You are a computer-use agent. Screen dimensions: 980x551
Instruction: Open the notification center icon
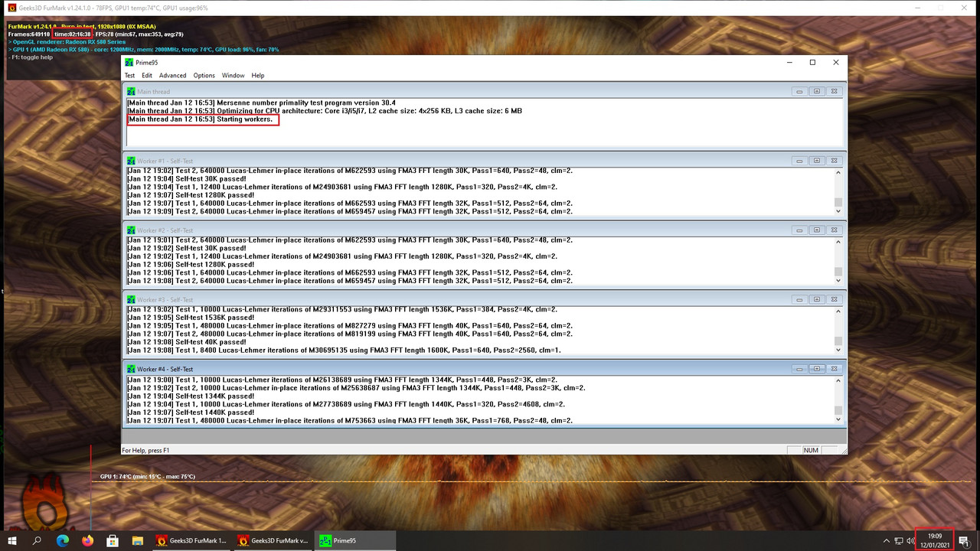[x=964, y=541]
